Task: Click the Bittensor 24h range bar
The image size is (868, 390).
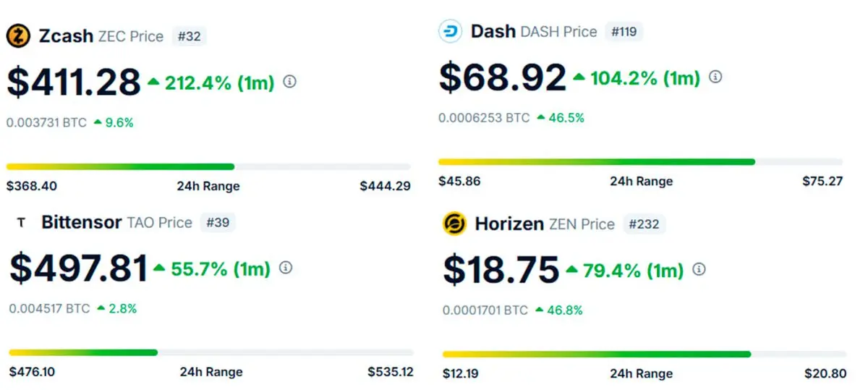Action: (x=211, y=353)
